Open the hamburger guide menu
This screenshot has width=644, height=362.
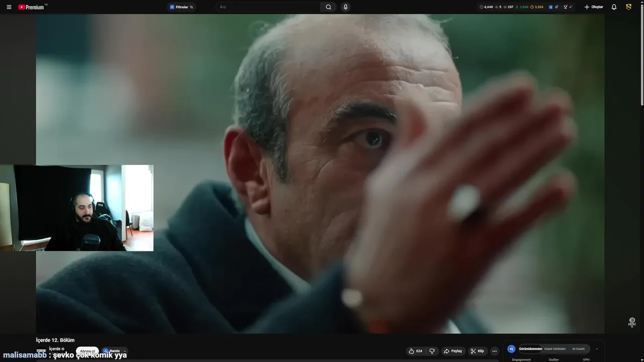(x=9, y=7)
